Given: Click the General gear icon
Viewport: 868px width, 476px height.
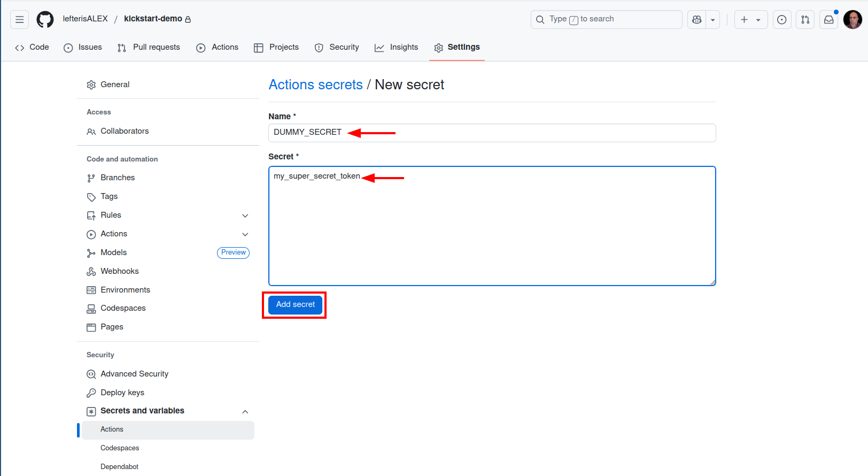Looking at the screenshot, I should [x=91, y=85].
